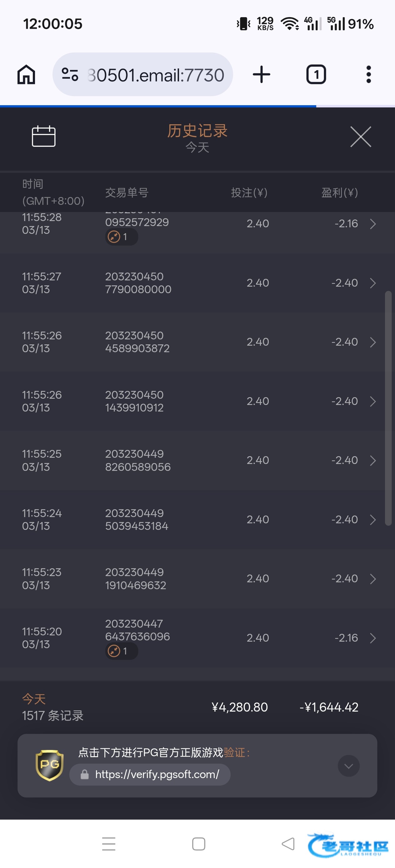Close the history records panel
The image size is (395, 868).
360,137
